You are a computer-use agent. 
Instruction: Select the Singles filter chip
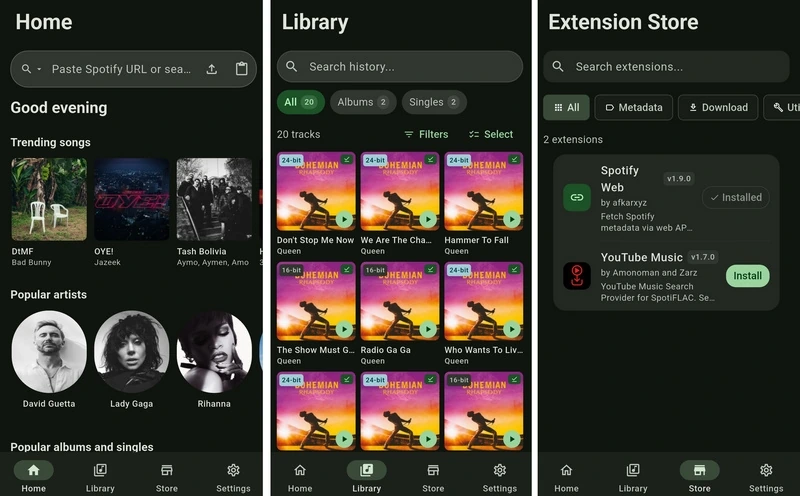tap(434, 102)
